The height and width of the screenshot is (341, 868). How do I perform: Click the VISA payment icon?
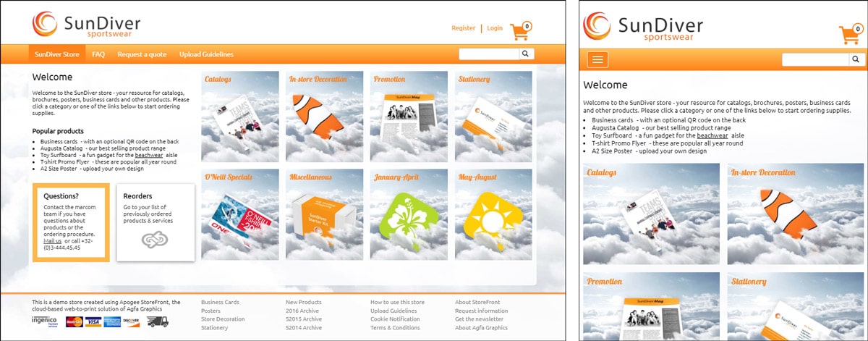pos(93,321)
